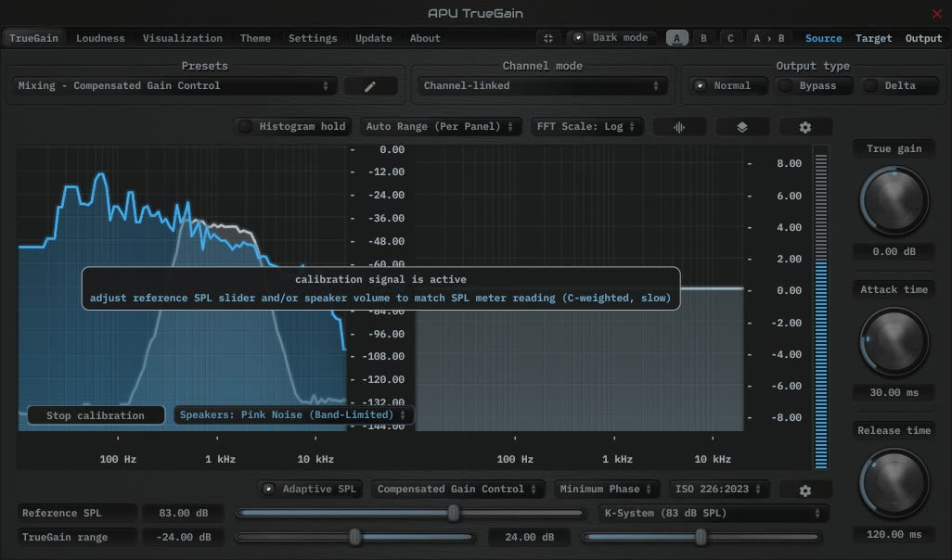The height and width of the screenshot is (560, 952).
Task: Open the About tab
Action: (425, 38)
